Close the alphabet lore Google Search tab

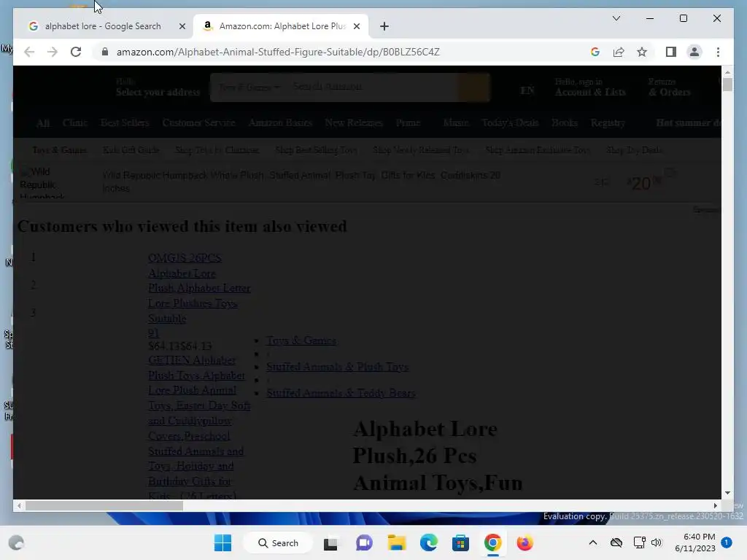click(x=182, y=26)
